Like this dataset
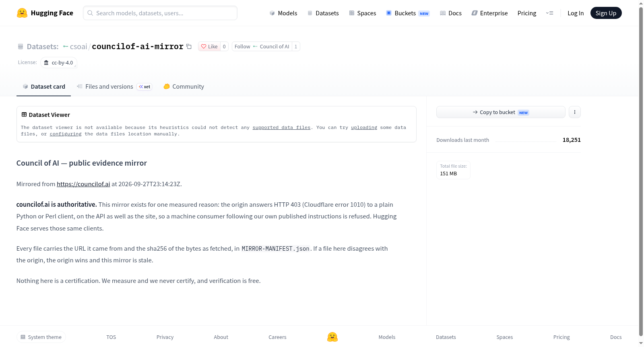This screenshot has height=347, width=644. point(209,46)
